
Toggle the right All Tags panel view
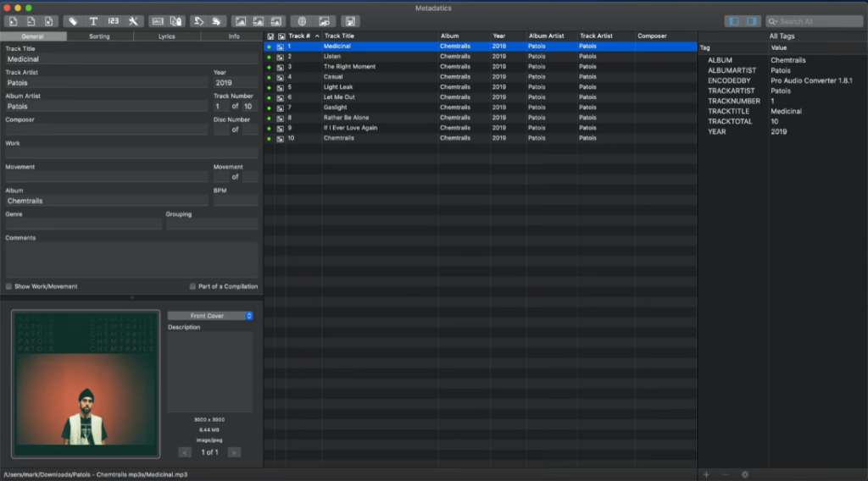pyautogui.click(x=752, y=21)
